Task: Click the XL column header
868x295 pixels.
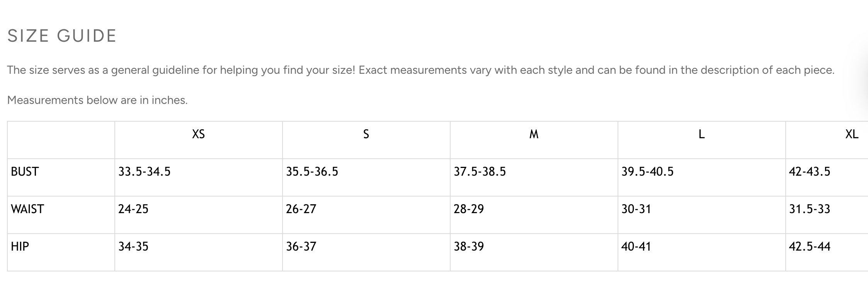Action: point(852,134)
